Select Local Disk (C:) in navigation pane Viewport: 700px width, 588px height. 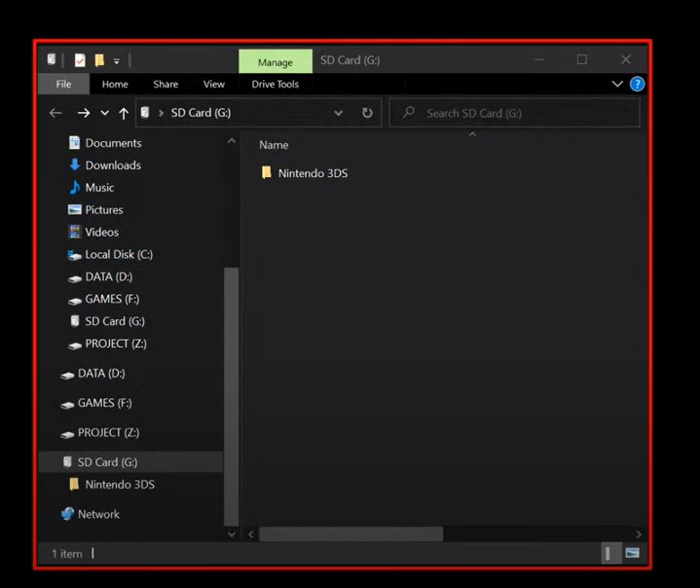(x=110, y=254)
